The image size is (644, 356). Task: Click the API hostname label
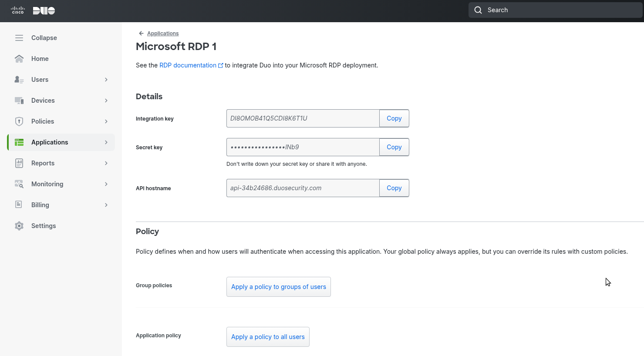pos(153,188)
